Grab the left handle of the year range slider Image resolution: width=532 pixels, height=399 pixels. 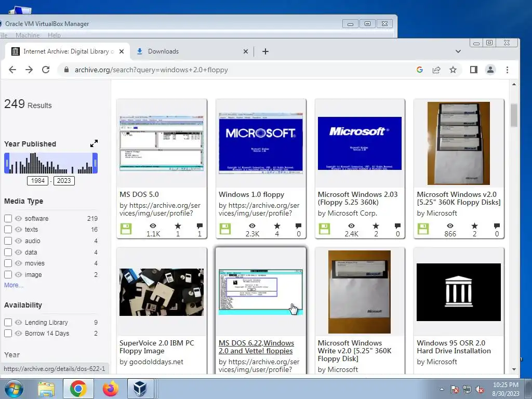(7, 163)
